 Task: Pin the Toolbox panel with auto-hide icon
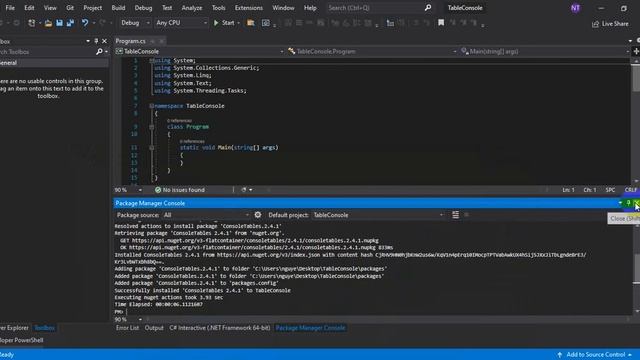click(x=96, y=41)
